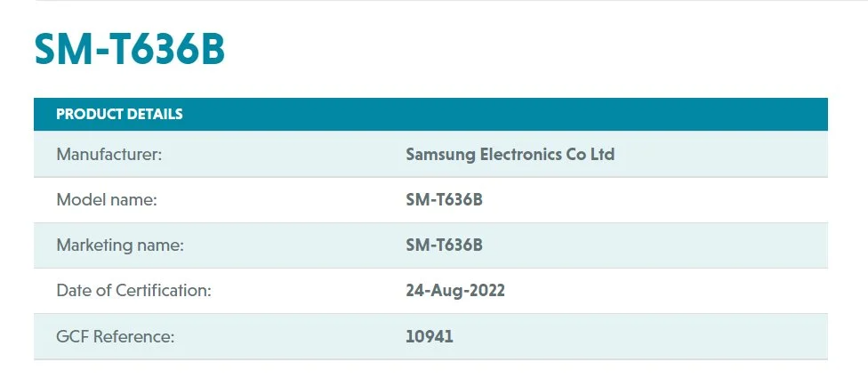The height and width of the screenshot is (386, 868).
Task: Click the Date of Certification label
Action: click(x=134, y=291)
